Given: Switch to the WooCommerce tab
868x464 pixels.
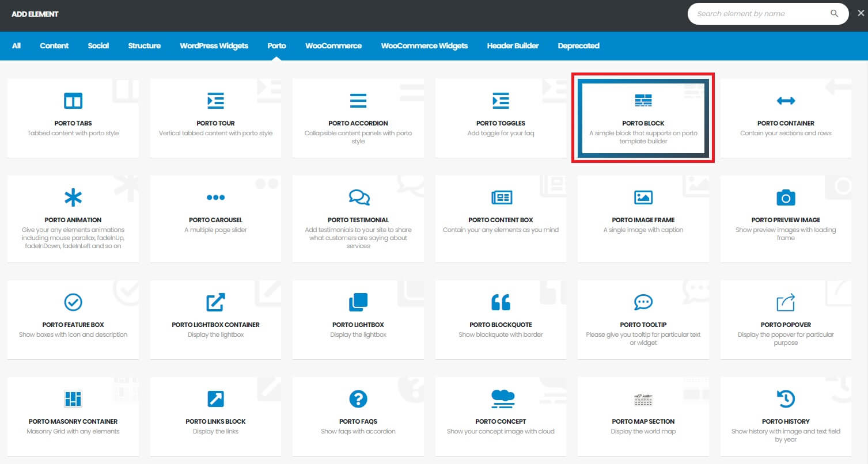Looking at the screenshot, I should (x=333, y=45).
